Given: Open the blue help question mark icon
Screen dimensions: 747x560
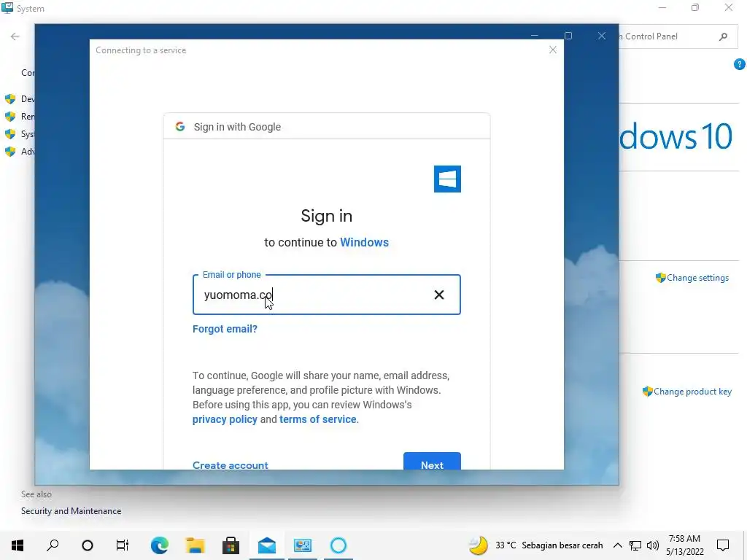Looking at the screenshot, I should coord(740,64).
